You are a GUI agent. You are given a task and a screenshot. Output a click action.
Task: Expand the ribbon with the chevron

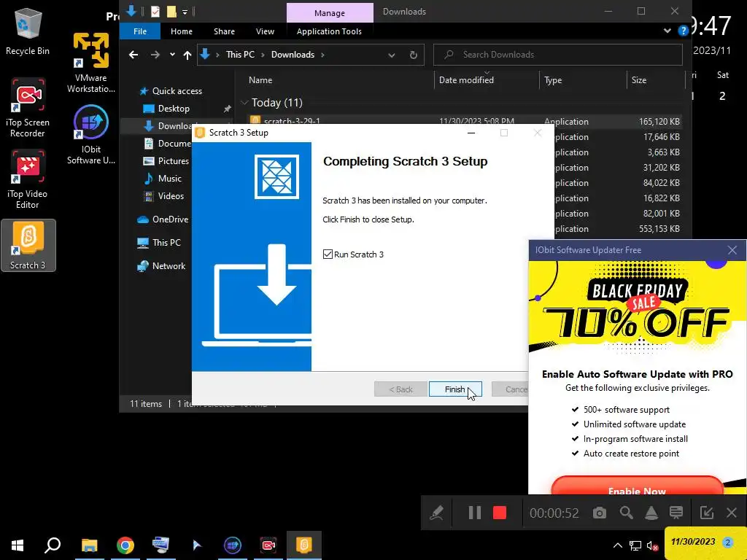pos(667,31)
